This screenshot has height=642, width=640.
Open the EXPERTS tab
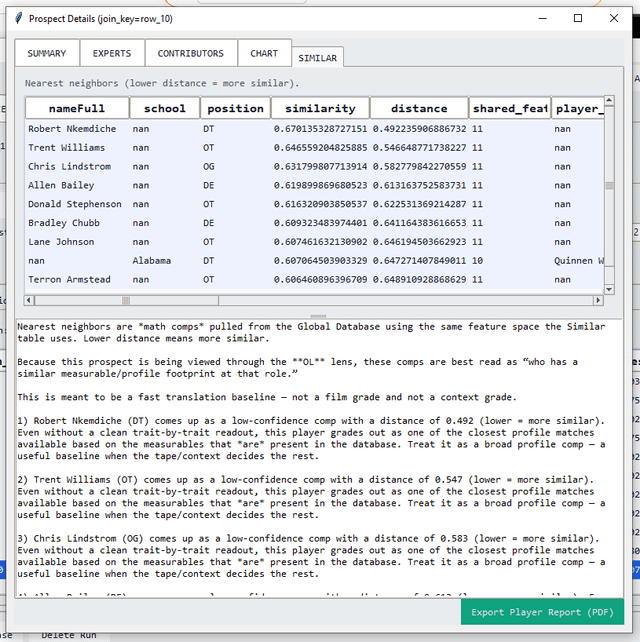(112, 53)
